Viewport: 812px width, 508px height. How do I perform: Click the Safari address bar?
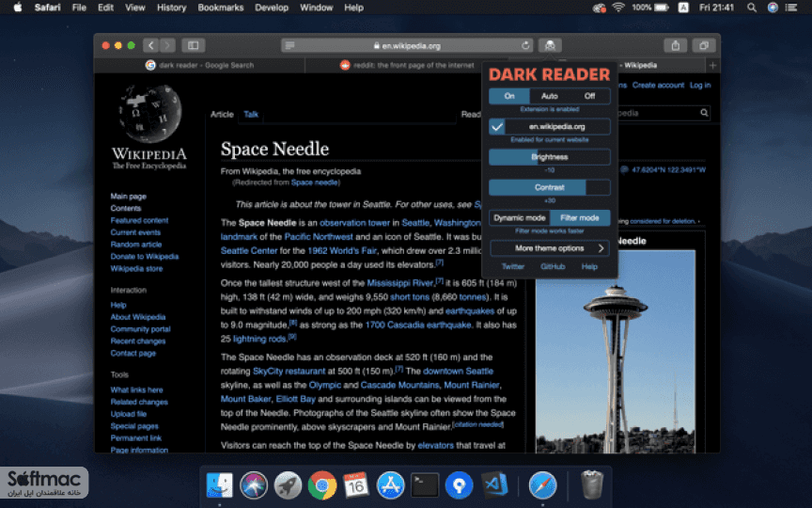coord(408,45)
